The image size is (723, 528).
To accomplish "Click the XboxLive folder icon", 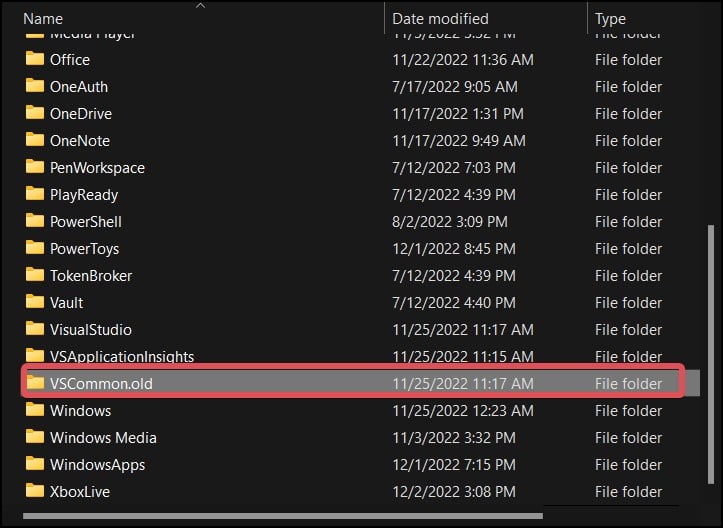I will coord(35,491).
